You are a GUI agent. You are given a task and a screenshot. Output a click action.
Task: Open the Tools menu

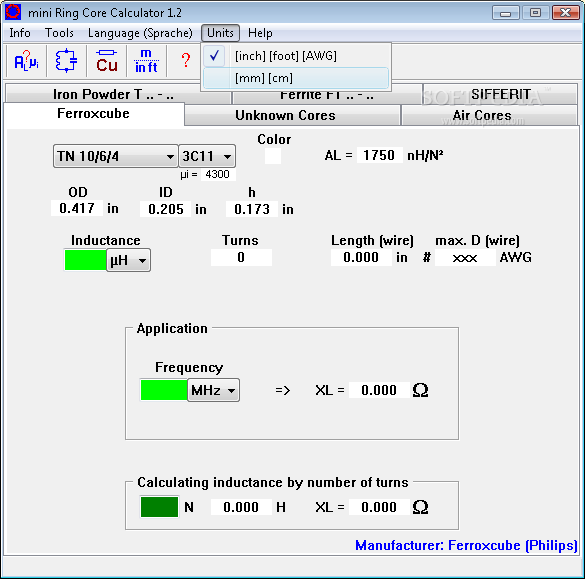pyautogui.click(x=59, y=33)
